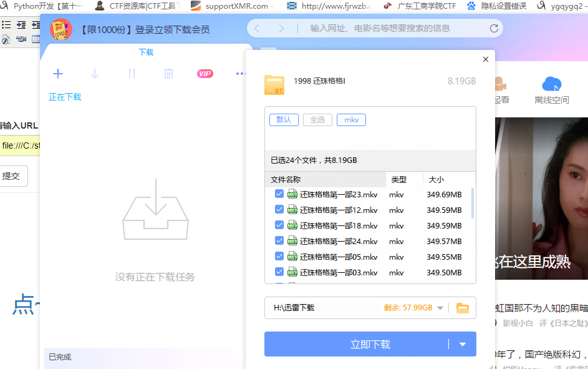The width and height of the screenshot is (588, 369).
Task: Click the 提交 submit button
Action: point(11,176)
